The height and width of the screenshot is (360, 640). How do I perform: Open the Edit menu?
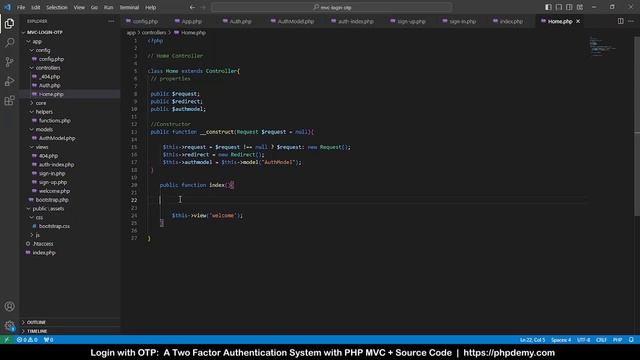[x=36, y=7]
